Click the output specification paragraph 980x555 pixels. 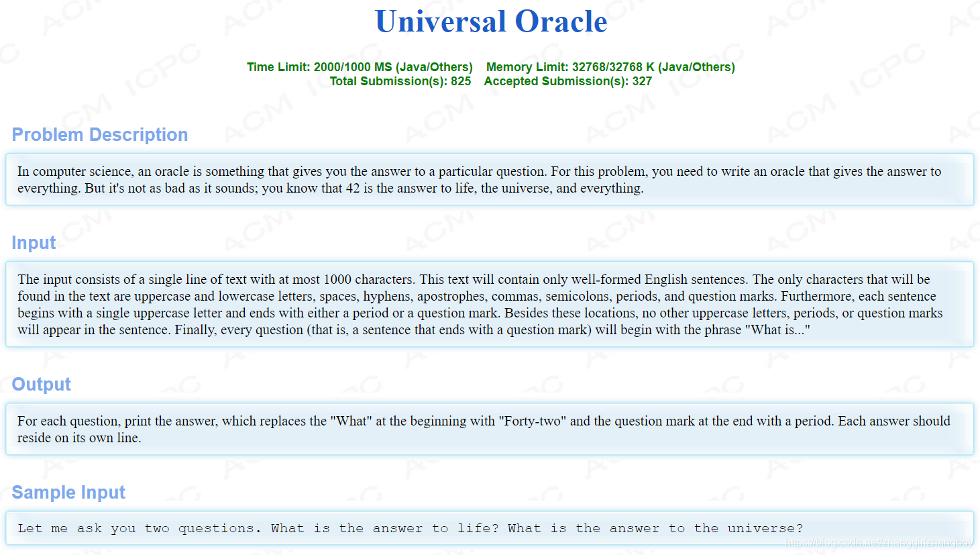[x=484, y=430]
